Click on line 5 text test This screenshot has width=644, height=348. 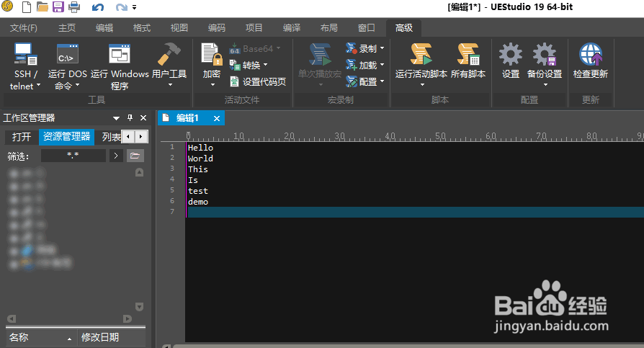pos(198,191)
